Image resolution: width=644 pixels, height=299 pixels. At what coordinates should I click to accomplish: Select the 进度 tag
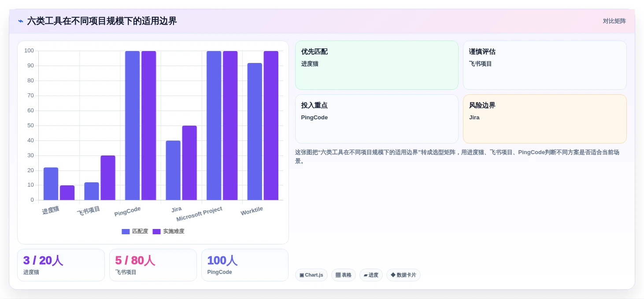371,275
